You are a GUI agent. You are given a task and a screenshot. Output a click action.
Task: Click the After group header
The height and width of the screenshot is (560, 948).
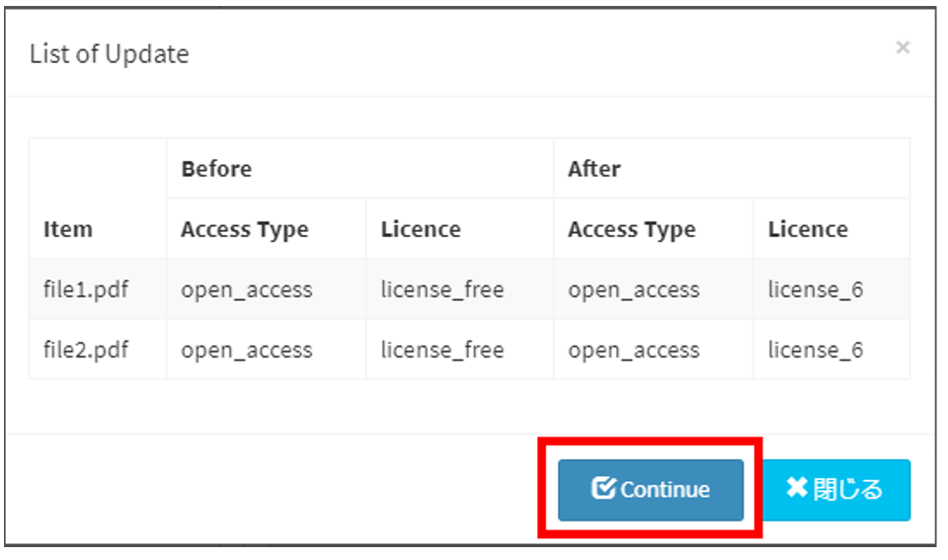[x=593, y=169]
